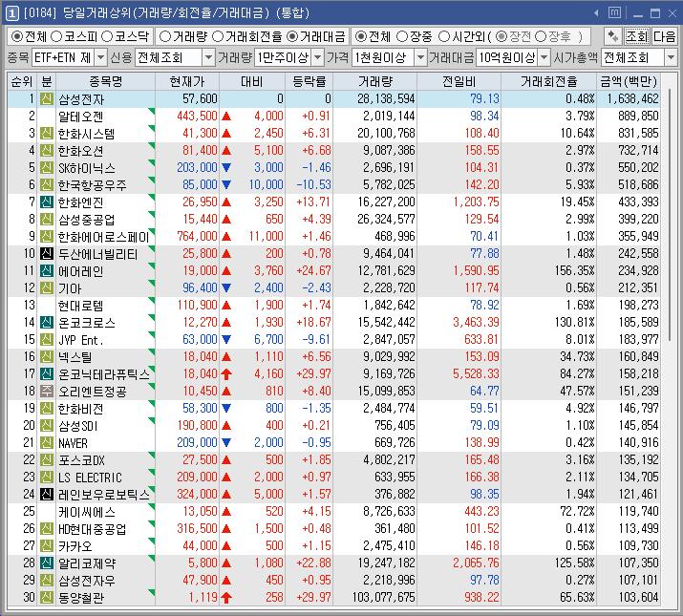Click the up triangle for 한화오션
This screenshot has width=683, height=616.
click(226, 151)
